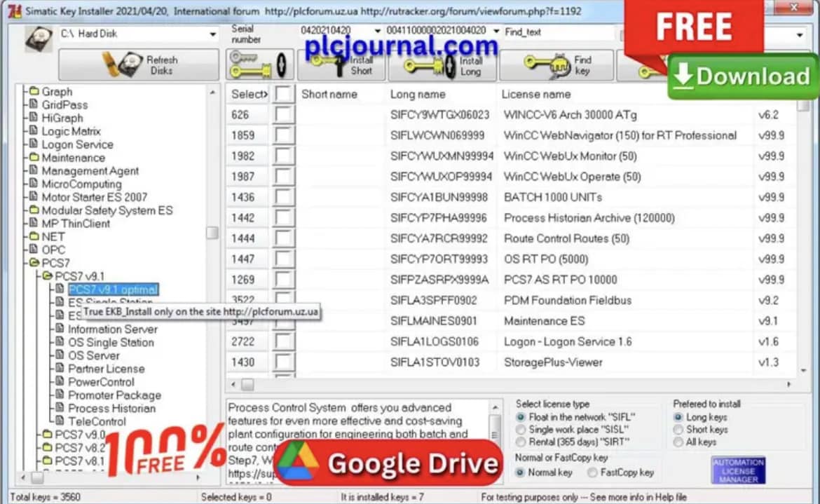
Task: Click the green Download banner button
Action: tap(742, 76)
